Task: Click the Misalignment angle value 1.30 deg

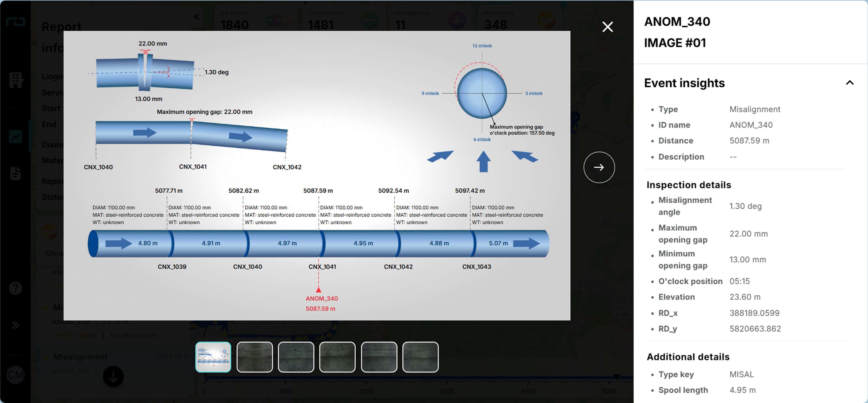Action: point(745,206)
